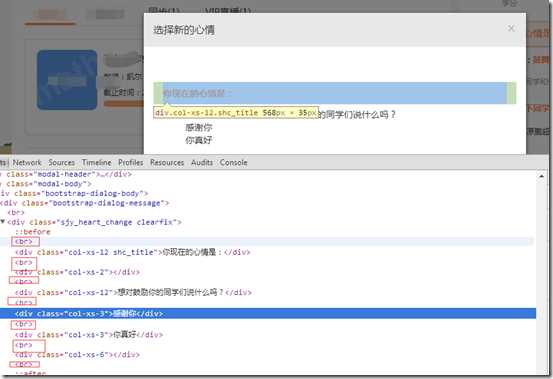Collapse the sjy_heart_change clearfix div node
553x379 pixels.
(x=3, y=222)
